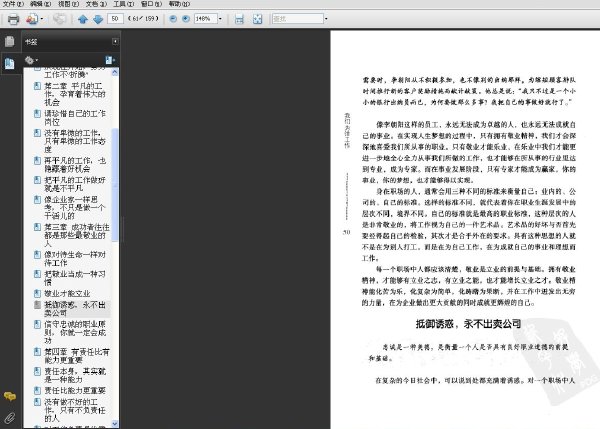The width and height of the screenshot is (600, 429).
Task: Click the Bookmarks panel icon in sidebar
Action: coord(10,63)
